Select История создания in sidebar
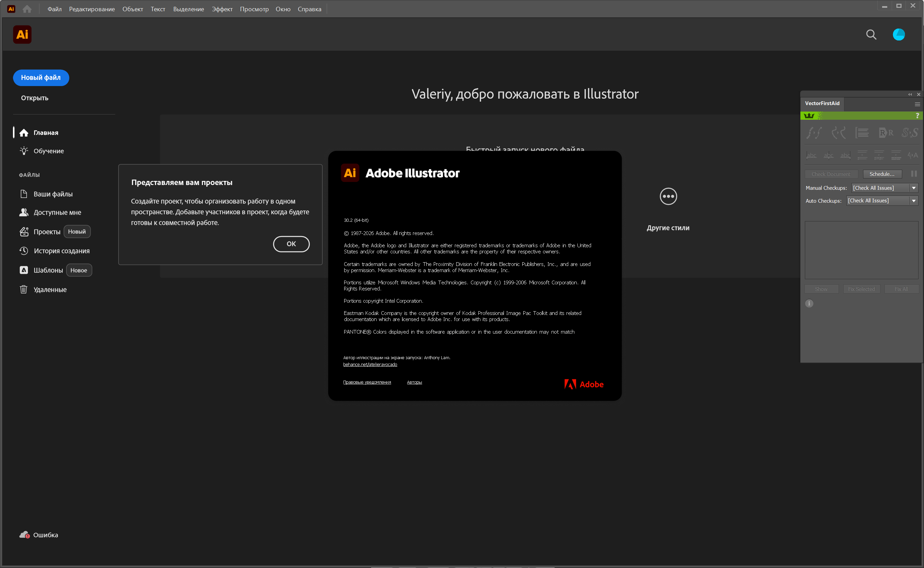The image size is (924, 568). click(61, 251)
